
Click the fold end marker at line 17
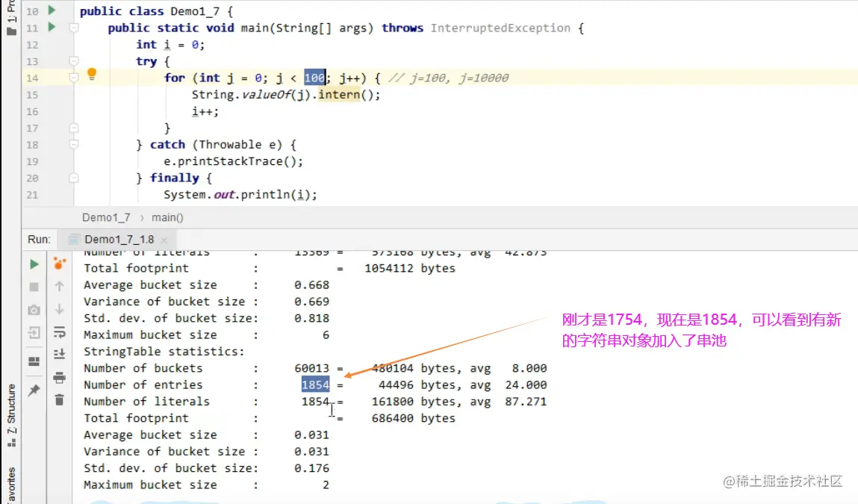coord(74,128)
